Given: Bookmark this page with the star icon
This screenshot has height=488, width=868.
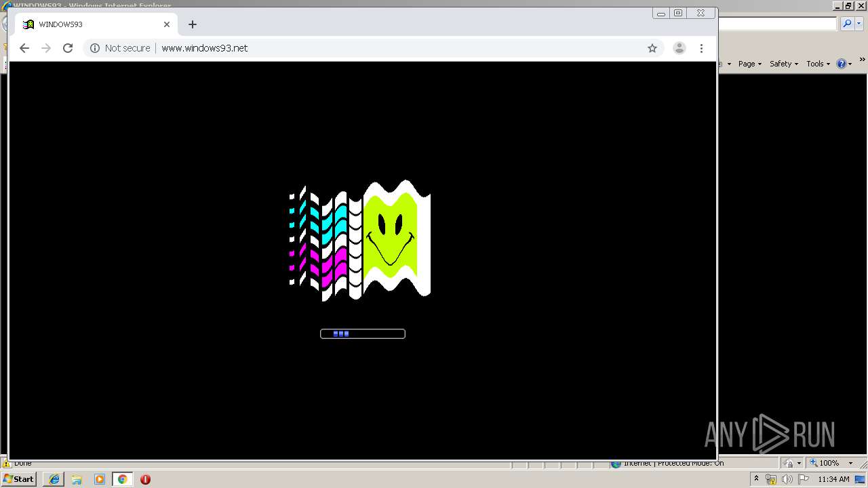Looking at the screenshot, I should [x=652, y=48].
